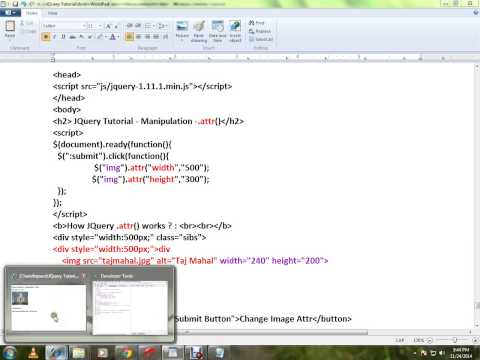This screenshot has height=360, width=480.
Task: Click the word 'Manipulation' in the h2 line
Action: coord(166,121)
